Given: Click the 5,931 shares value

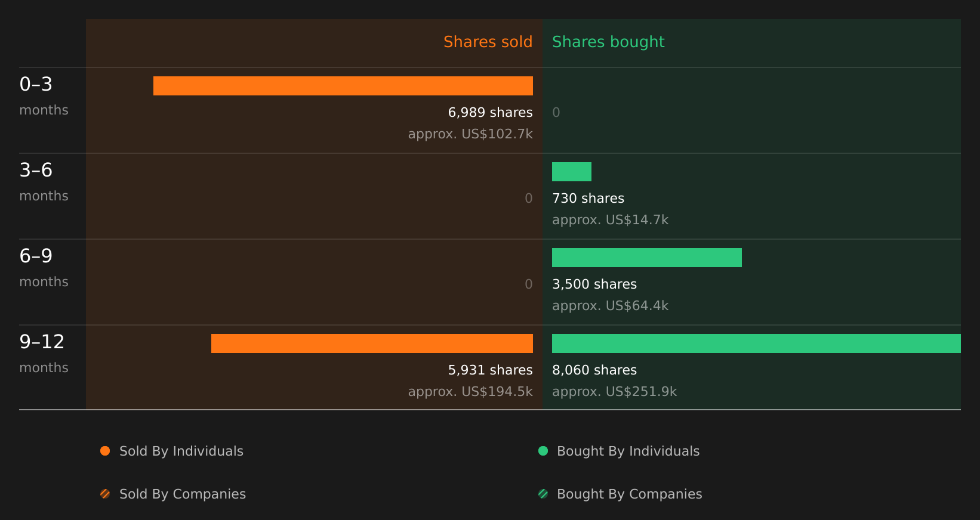Looking at the screenshot, I should tap(490, 370).
